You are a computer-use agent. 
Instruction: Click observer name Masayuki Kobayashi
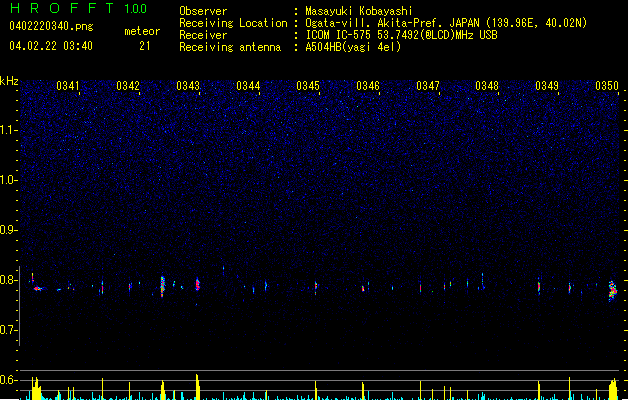coord(359,11)
